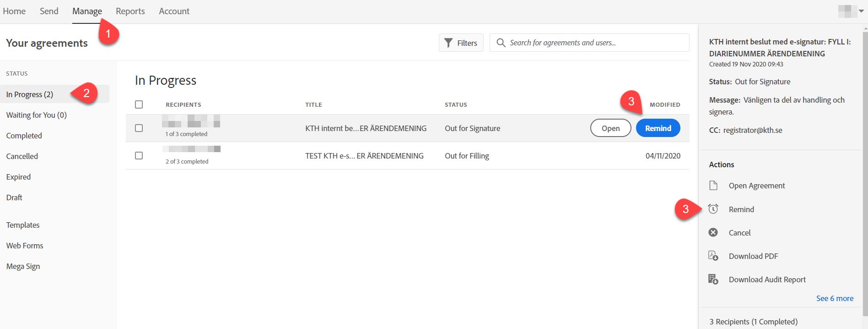
Task: Click Download PDF text
Action: 753,256
